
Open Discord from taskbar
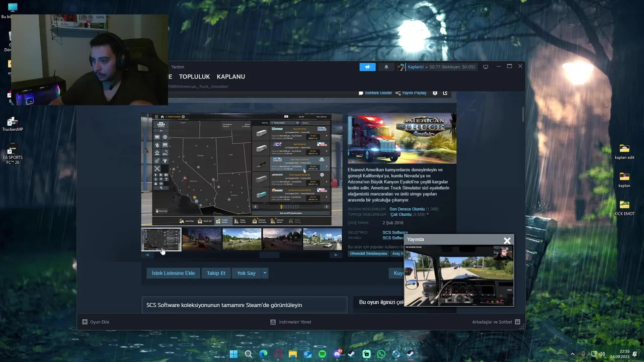coord(337,354)
